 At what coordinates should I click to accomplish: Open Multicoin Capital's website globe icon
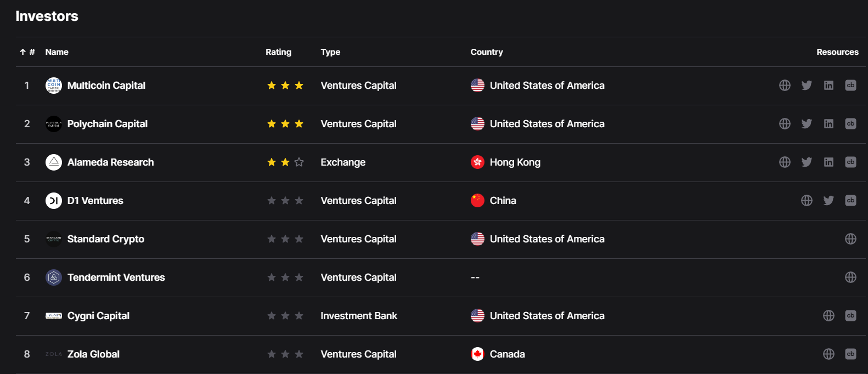pos(785,86)
